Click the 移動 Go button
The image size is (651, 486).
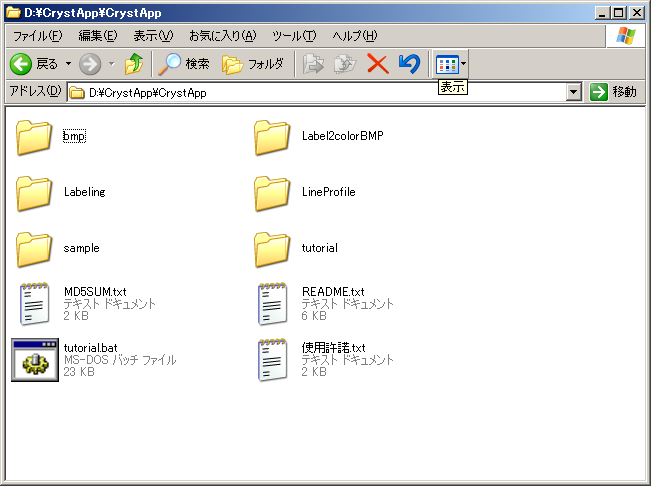[614, 92]
